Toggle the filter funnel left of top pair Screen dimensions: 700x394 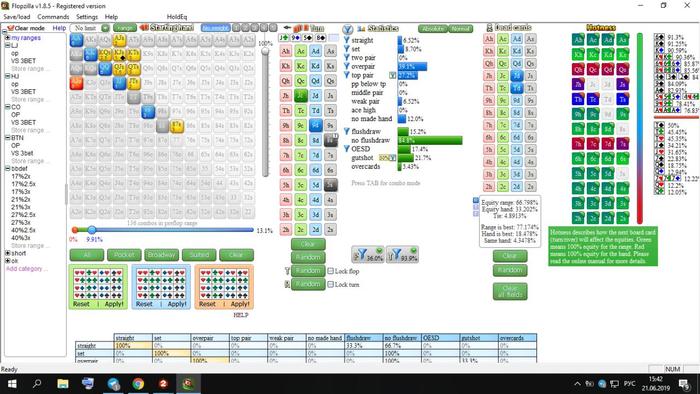point(347,75)
